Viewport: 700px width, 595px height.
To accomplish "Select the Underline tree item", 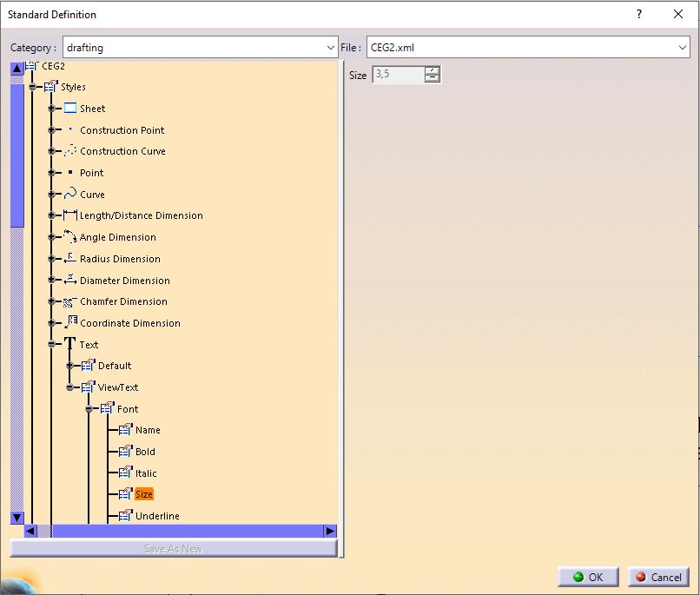I will click(157, 516).
